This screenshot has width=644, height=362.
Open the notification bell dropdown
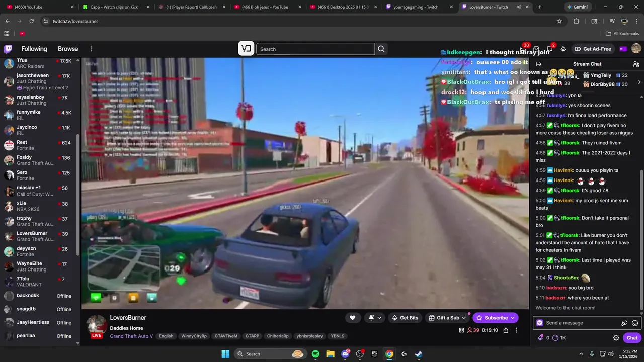pyautogui.click(x=374, y=318)
